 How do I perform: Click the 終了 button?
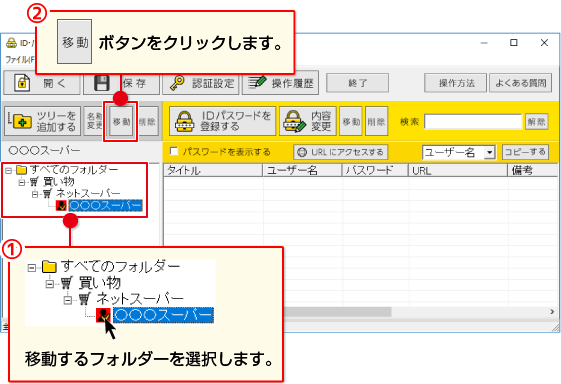point(357,83)
